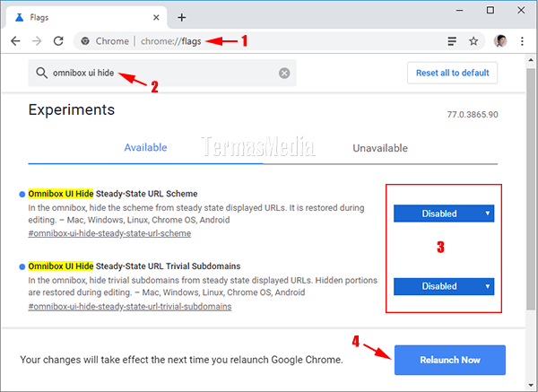The height and width of the screenshot is (392, 538).
Task: Open a new tab with plus button
Action: tap(182, 18)
